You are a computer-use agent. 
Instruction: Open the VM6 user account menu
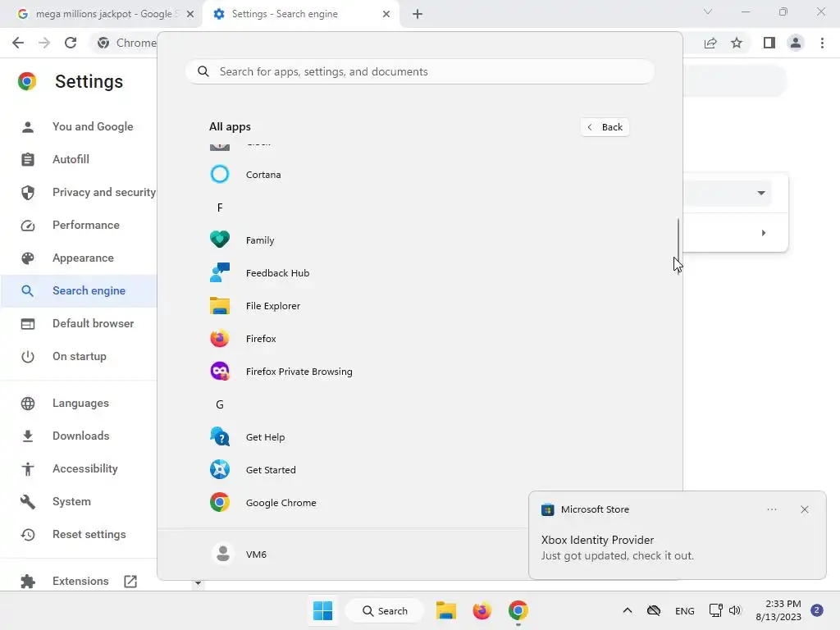tap(239, 554)
